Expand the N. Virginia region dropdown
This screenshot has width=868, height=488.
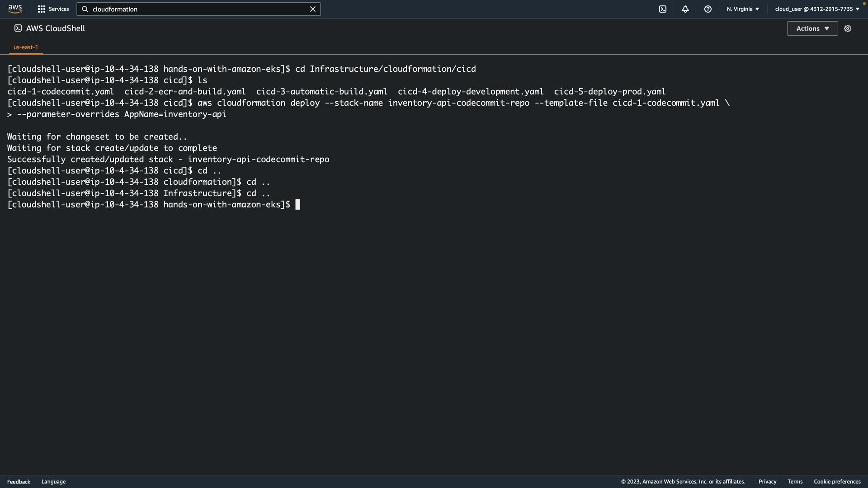point(743,9)
